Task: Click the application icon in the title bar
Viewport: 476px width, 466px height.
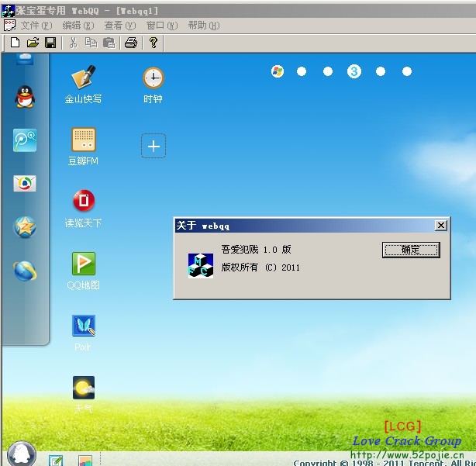Action: pos(9,11)
